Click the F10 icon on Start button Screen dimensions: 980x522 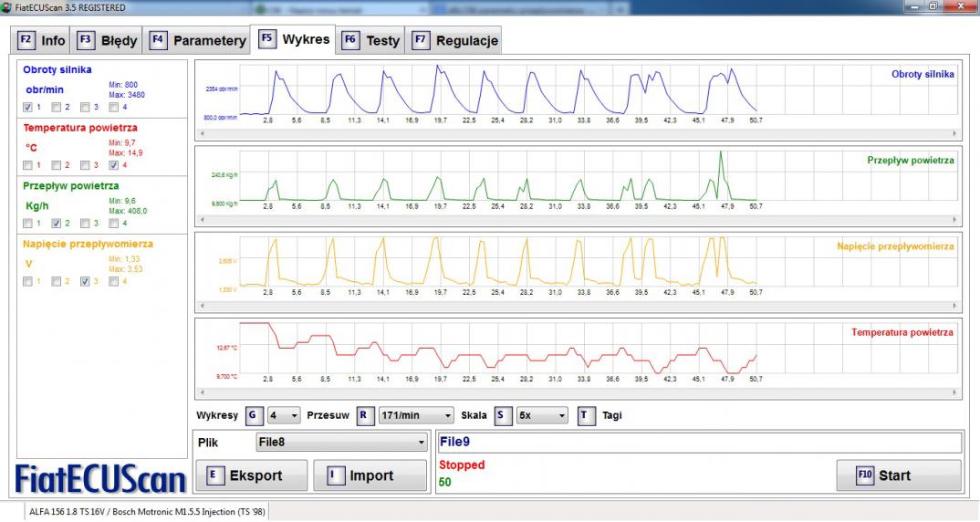[864, 475]
